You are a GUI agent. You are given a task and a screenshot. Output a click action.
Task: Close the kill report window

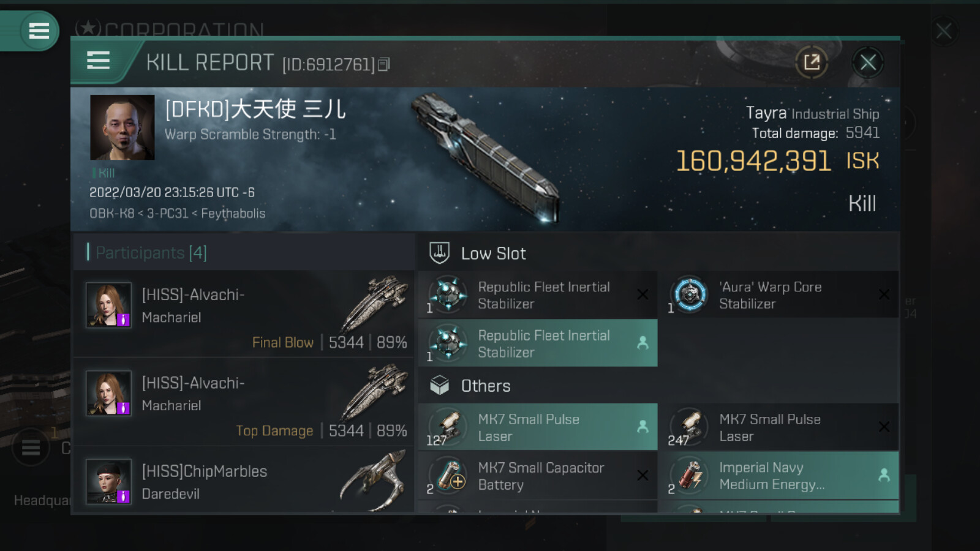(x=867, y=62)
